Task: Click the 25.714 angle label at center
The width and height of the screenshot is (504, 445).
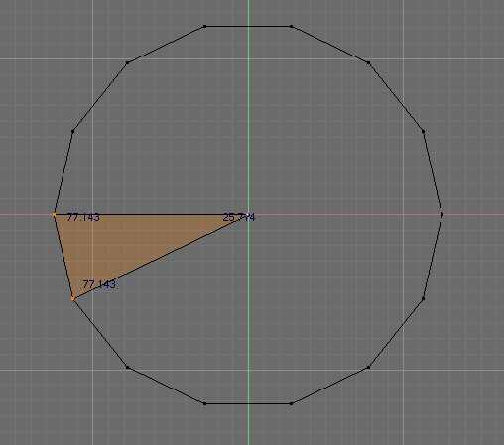Action: 239,217
